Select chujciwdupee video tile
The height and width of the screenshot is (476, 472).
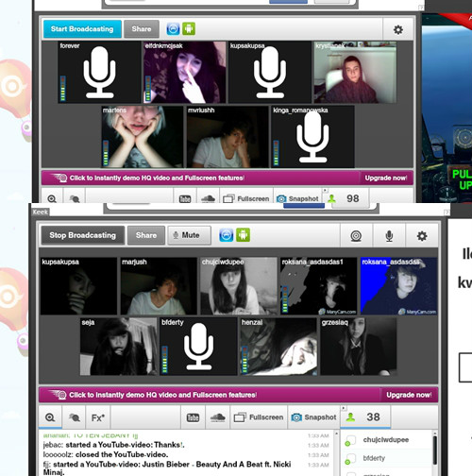[239, 286]
